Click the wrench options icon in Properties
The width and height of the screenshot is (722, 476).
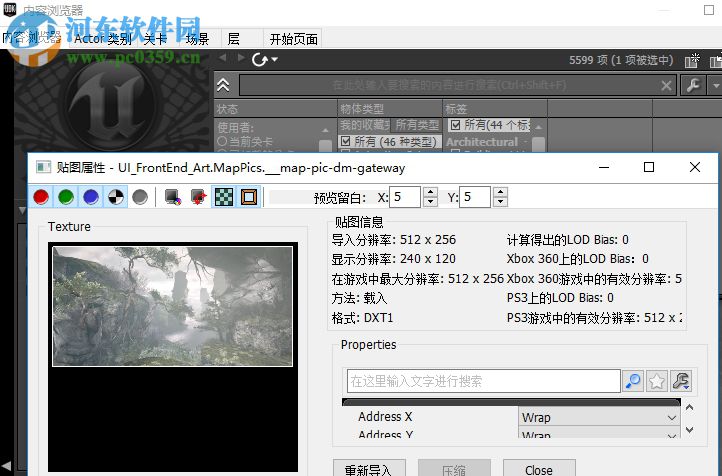681,381
